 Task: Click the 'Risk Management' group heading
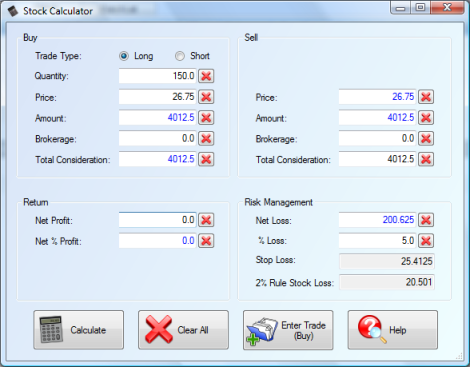pos(279,202)
